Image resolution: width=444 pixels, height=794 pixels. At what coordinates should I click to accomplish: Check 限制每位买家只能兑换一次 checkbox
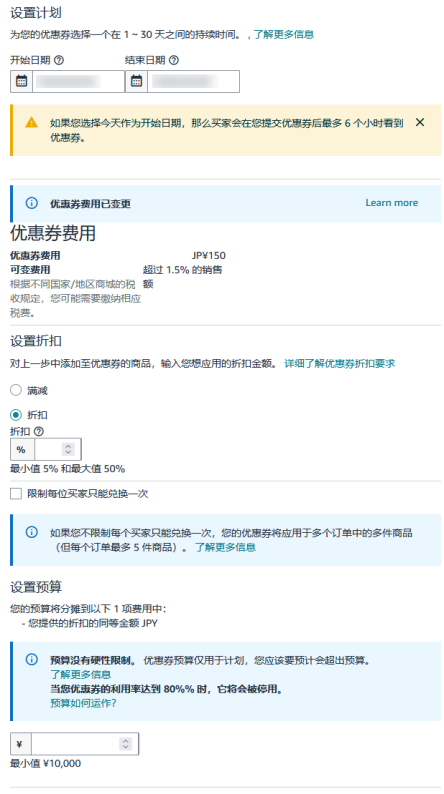coord(16,493)
